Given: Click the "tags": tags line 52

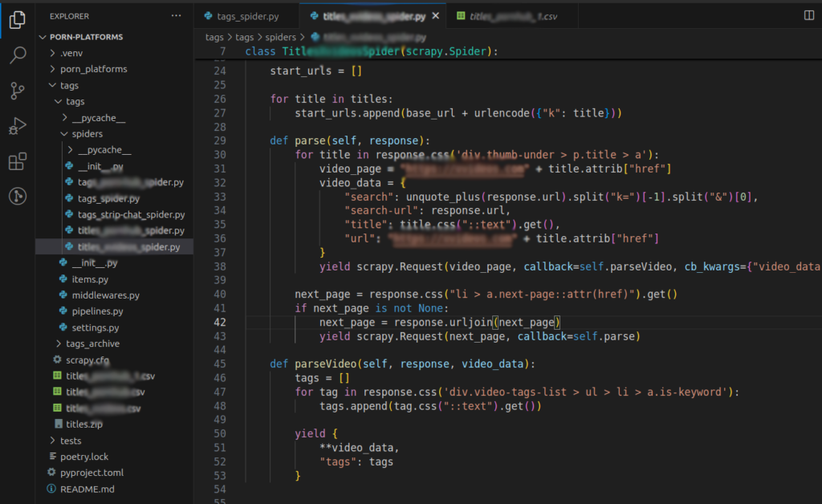Looking at the screenshot, I should coord(356,461).
